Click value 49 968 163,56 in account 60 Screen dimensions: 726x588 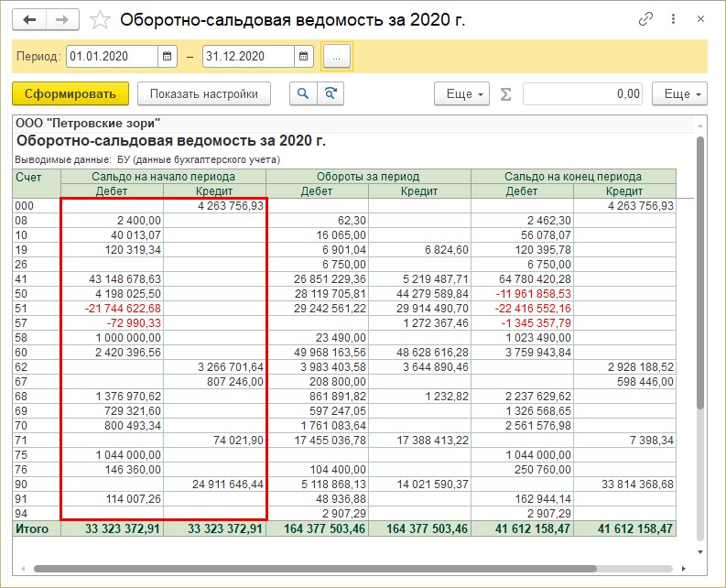(x=330, y=352)
